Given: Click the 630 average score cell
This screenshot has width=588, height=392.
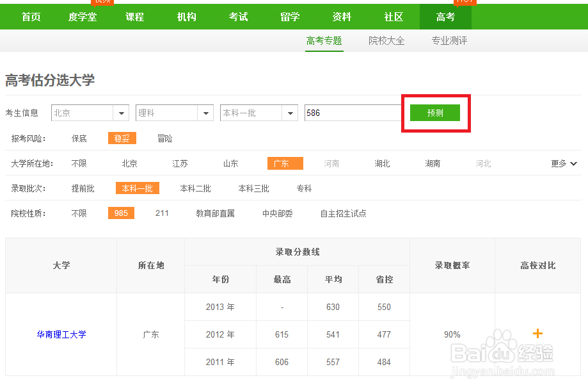Looking at the screenshot, I should (333, 307).
